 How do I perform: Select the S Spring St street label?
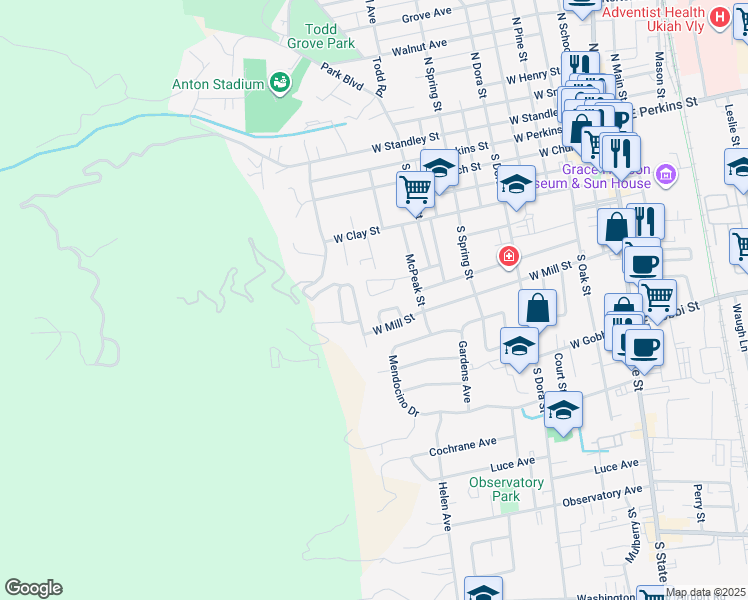(x=465, y=252)
